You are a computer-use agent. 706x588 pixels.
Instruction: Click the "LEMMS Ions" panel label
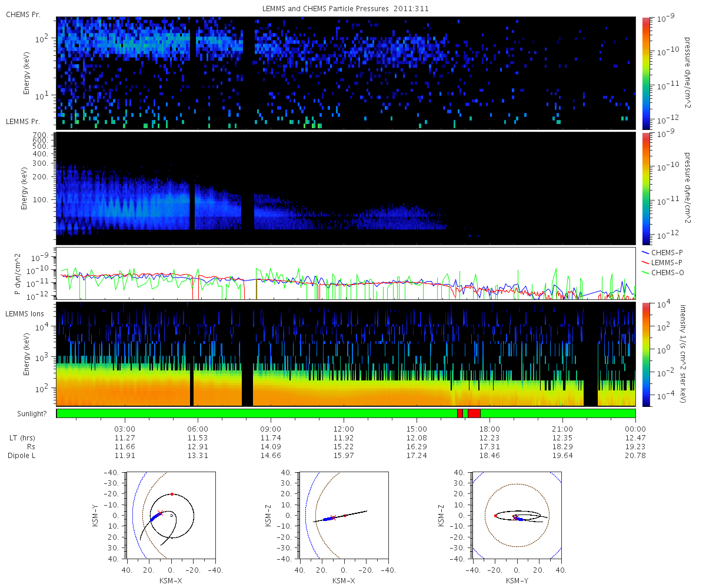[x=25, y=315]
